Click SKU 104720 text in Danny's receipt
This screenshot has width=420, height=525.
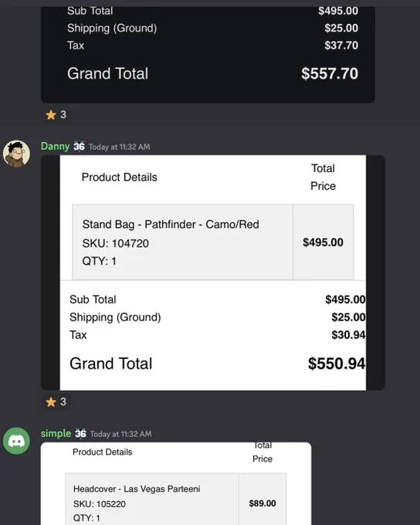click(116, 243)
